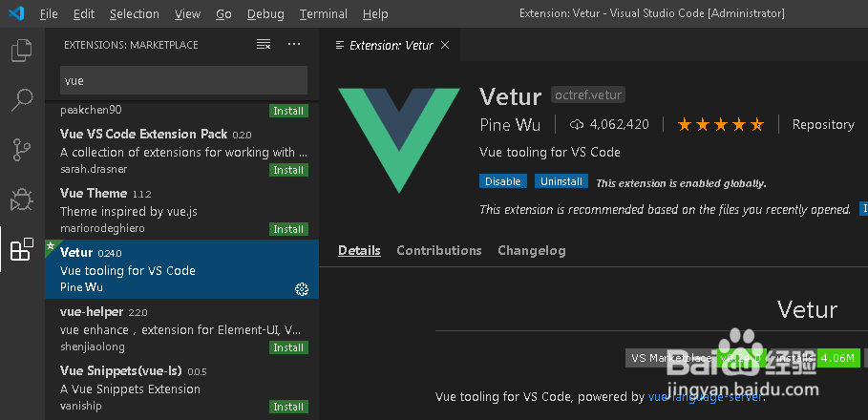Click publisher name Pine Wu in header

tap(510, 125)
